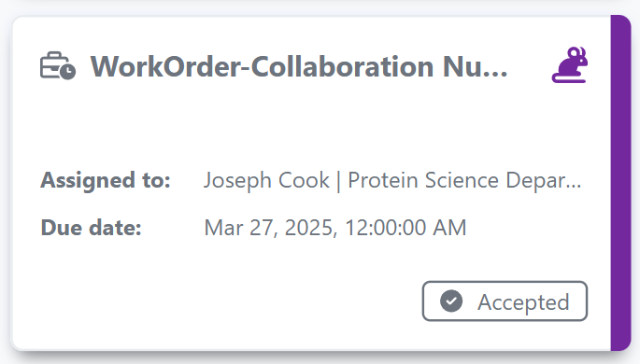Select the Joseph Cook assignee name
Viewport: 640px width, 364px height.
coord(266,180)
